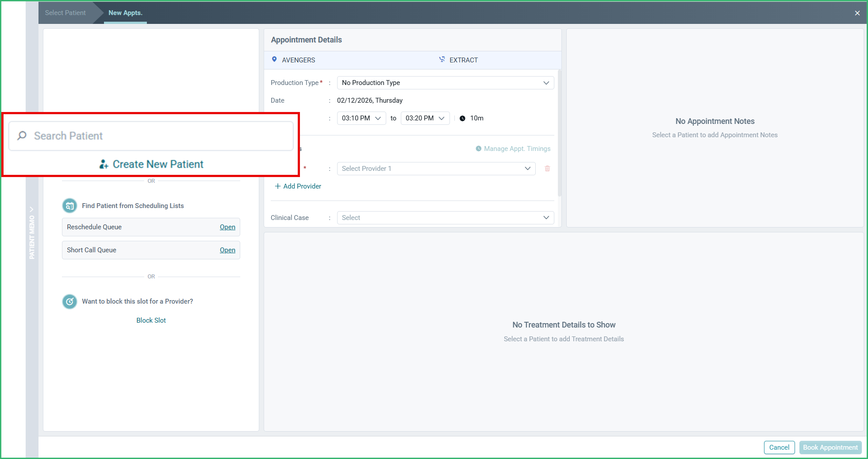This screenshot has height=459, width=868.
Task: Click the Create New Patient person icon
Action: (x=104, y=164)
